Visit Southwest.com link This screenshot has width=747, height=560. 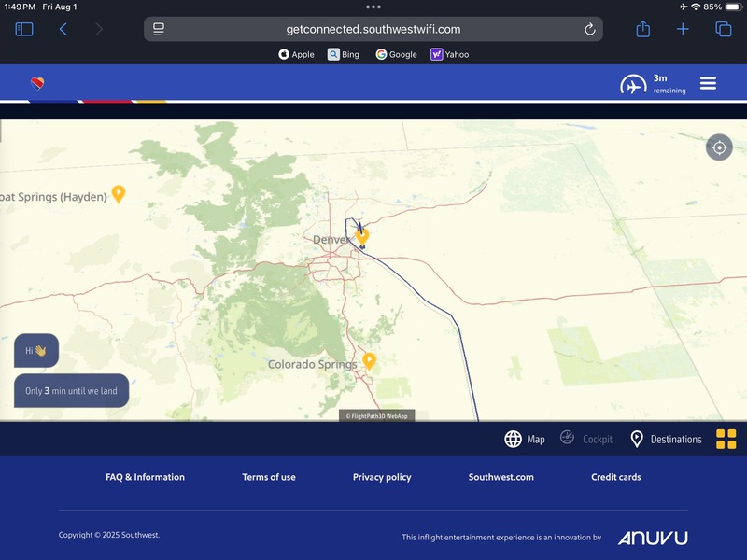(501, 477)
